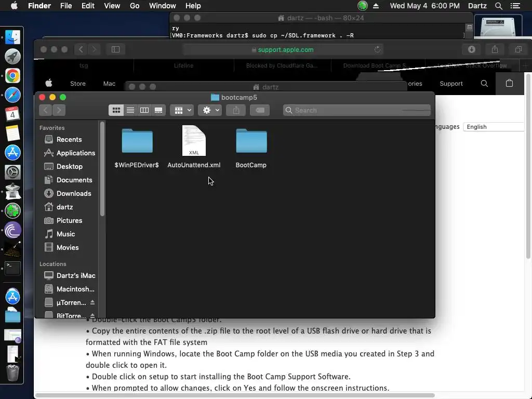The height and width of the screenshot is (399, 532).
Task: Open the Window menu
Action: pyautogui.click(x=163, y=6)
